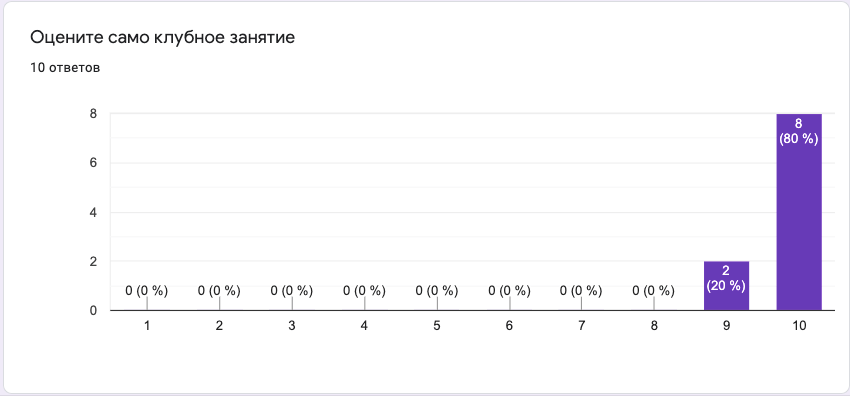Click the '10 ответов' response count text
850x396 pixels.
pos(65,68)
